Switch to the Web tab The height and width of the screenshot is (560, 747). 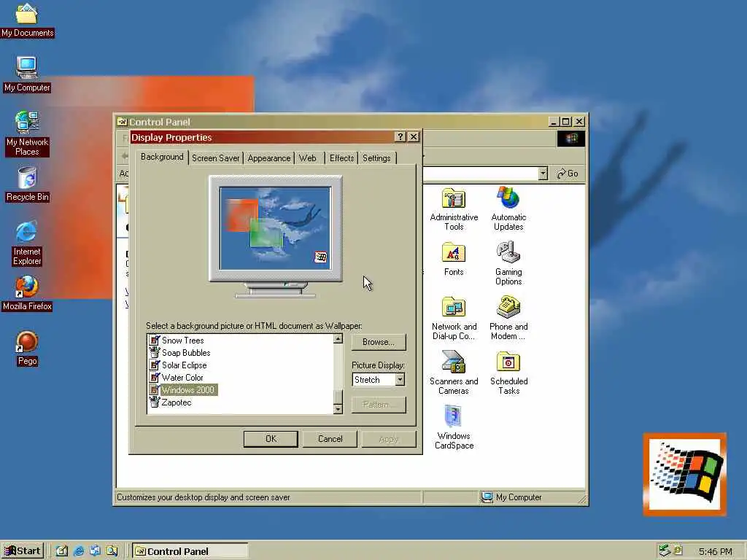(308, 158)
